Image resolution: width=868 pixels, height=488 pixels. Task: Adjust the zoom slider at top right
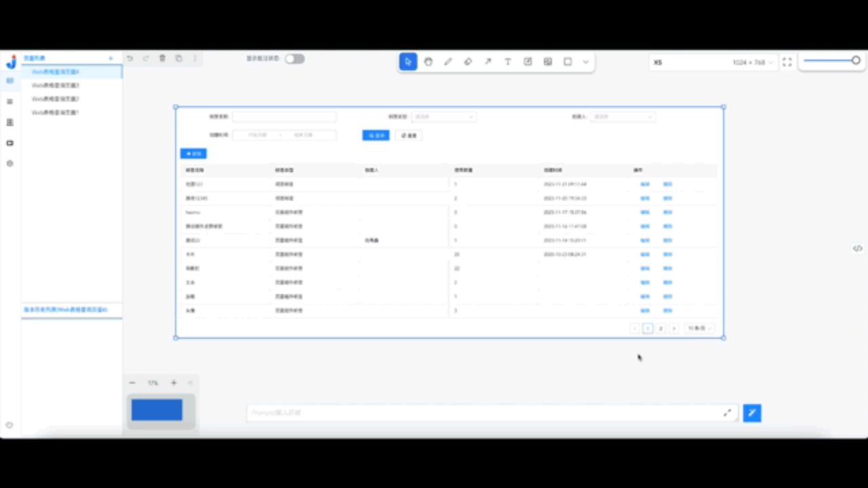click(856, 60)
